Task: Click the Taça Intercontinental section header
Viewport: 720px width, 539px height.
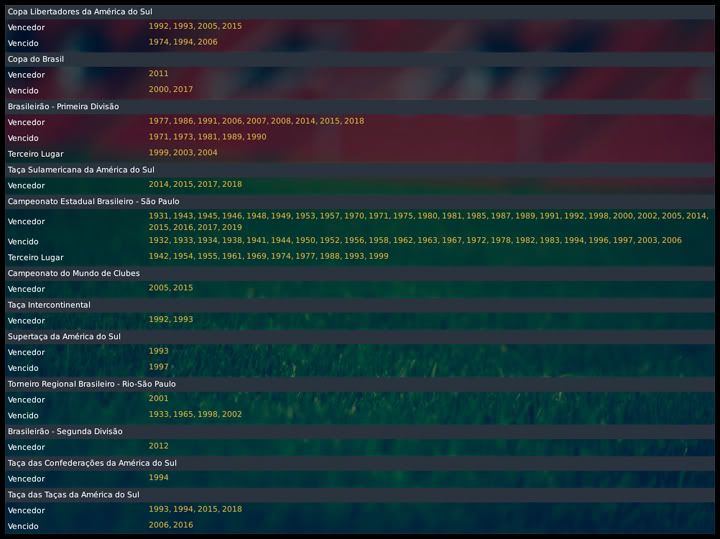Action: [49, 304]
